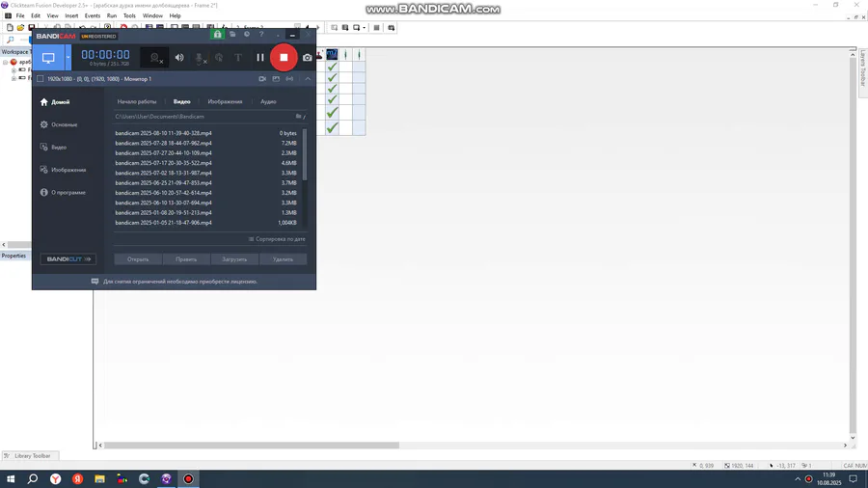This screenshot has width=868, height=488.
Task: Open the Insert menu in Clickteam Fusion
Action: tap(71, 16)
